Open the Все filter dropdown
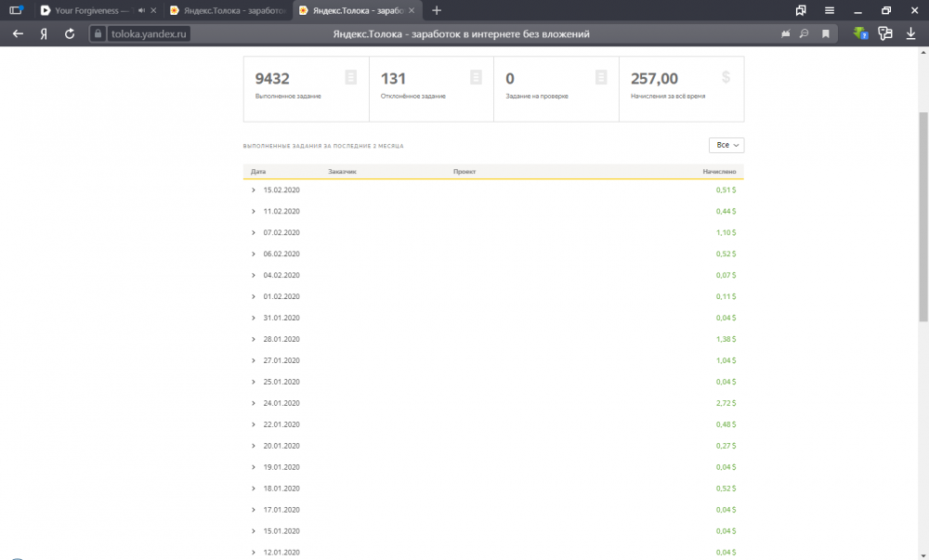The width and height of the screenshot is (929, 560). click(726, 145)
